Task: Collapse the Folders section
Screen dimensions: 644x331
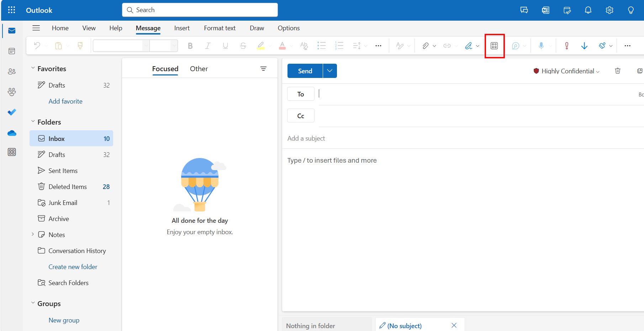Action: click(x=33, y=121)
